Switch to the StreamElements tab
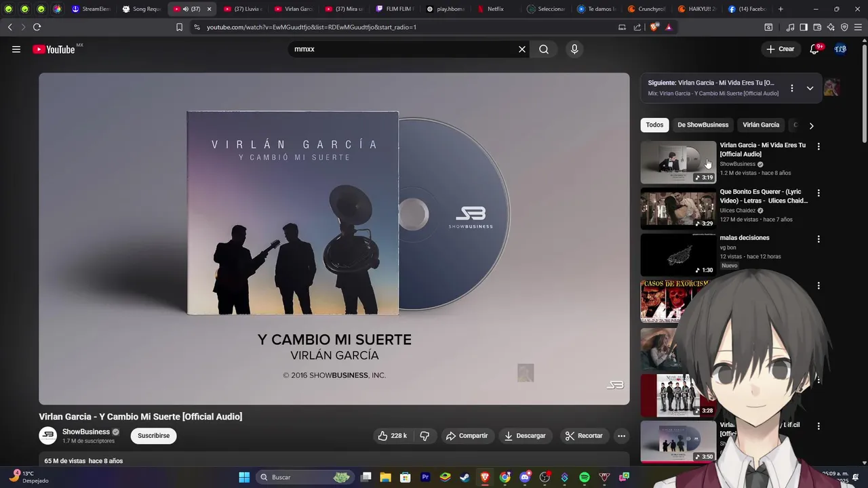 pyautogui.click(x=90, y=9)
